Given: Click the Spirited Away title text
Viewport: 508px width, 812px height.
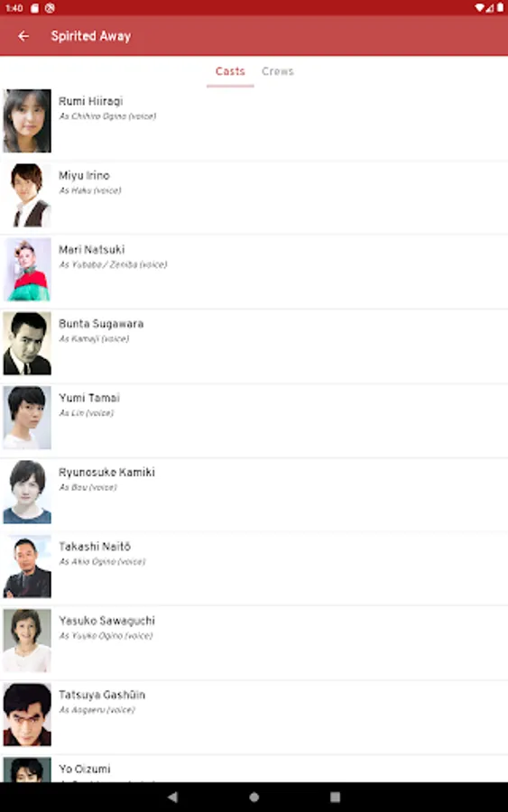Looking at the screenshot, I should point(91,36).
